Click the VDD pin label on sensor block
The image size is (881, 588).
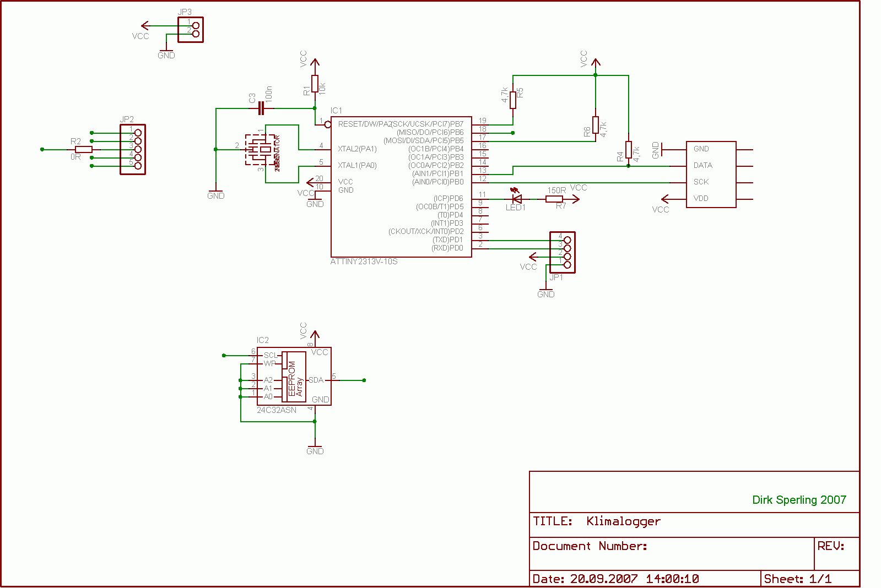tap(701, 198)
